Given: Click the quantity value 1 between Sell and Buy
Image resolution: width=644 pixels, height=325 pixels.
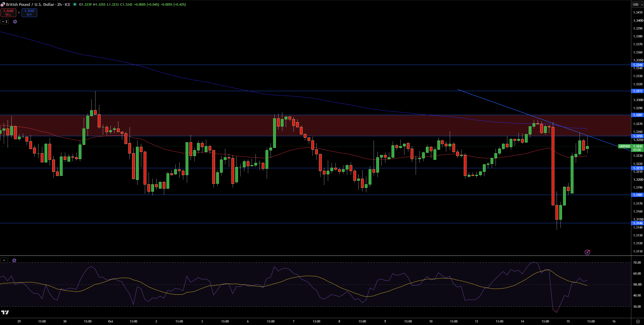Looking at the screenshot, I should [x=19, y=12].
